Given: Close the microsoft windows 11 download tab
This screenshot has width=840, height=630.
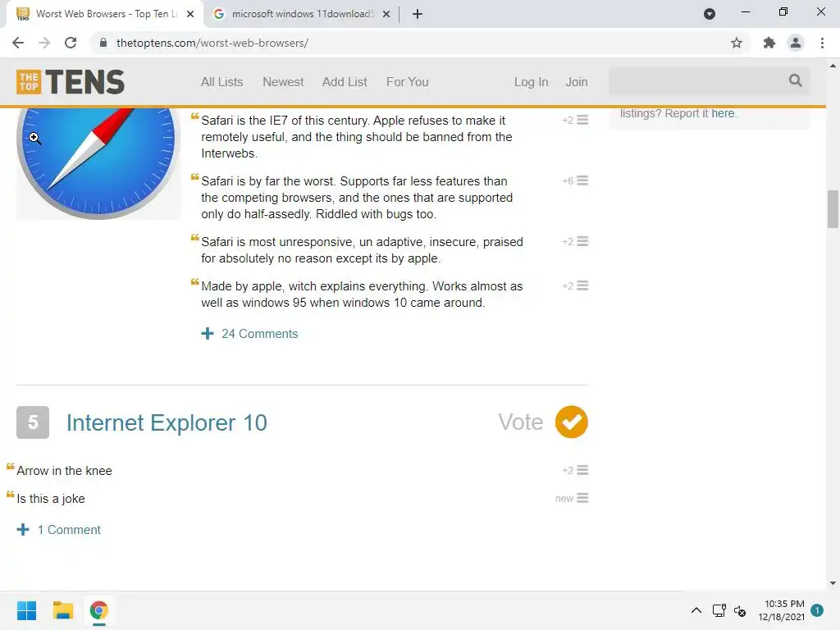Looking at the screenshot, I should click(386, 14).
